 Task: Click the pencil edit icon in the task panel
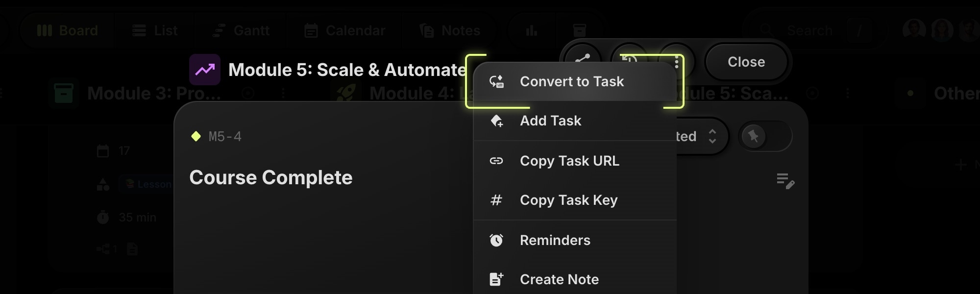[x=786, y=181]
